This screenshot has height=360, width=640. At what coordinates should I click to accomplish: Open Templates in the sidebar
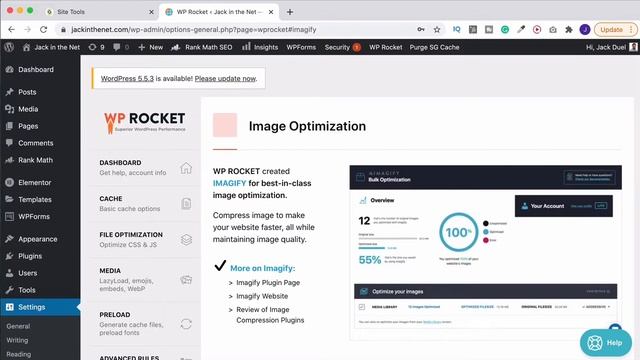point(40,200)
